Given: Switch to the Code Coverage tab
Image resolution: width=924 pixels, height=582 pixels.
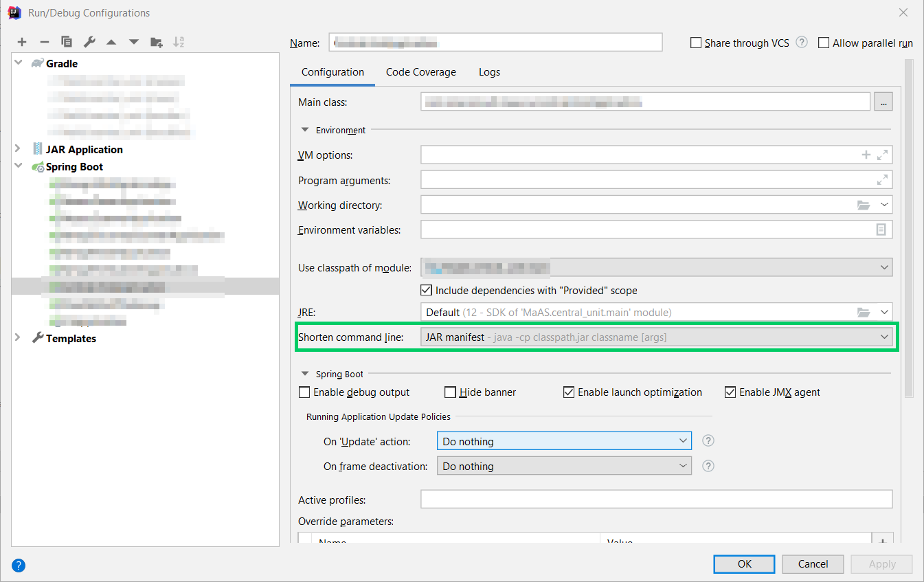Looking at the screenshot, I should [x=420, y=71].
